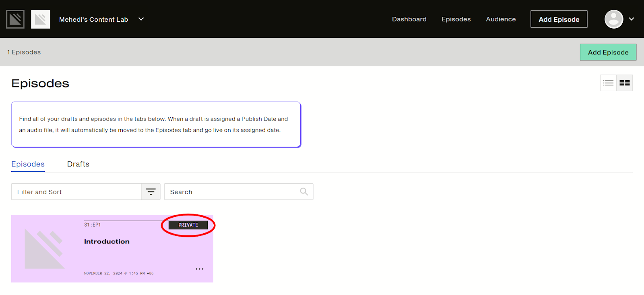644x295 pixels.
Task: Open Episodes in the top navigation
Action: (x=456, y=19)
